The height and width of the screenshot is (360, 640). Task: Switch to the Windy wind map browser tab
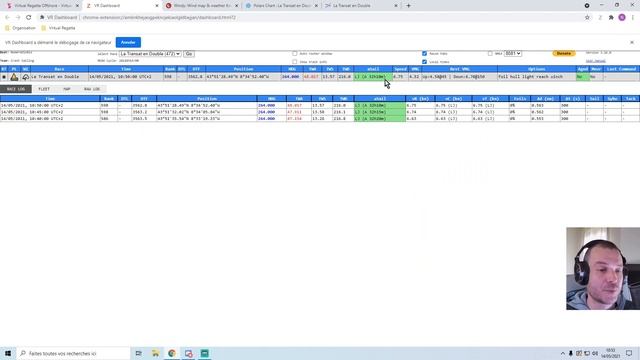202,6
